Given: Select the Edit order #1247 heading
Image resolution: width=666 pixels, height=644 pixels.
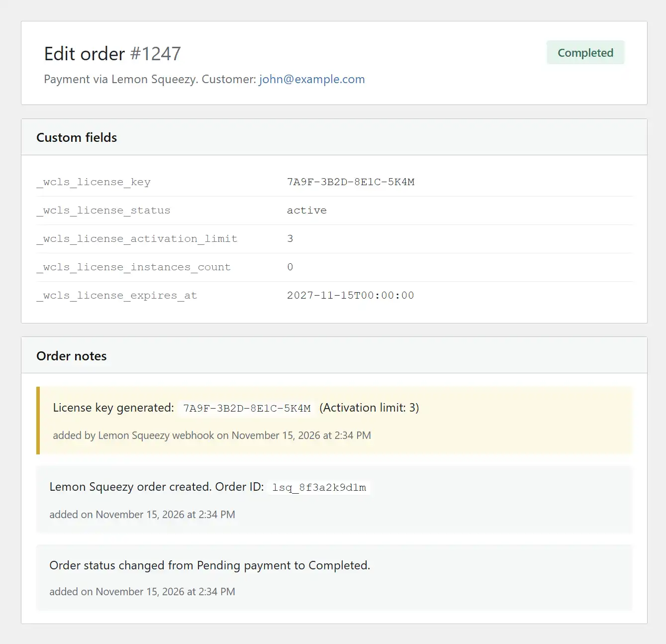Looking at the screenshot, I should (84, 53).
